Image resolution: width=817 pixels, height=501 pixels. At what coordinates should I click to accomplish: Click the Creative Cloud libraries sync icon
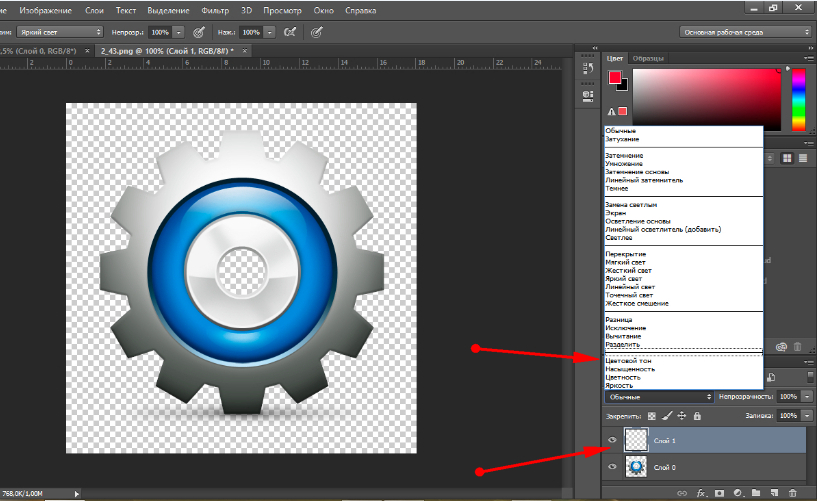[781, 346]
